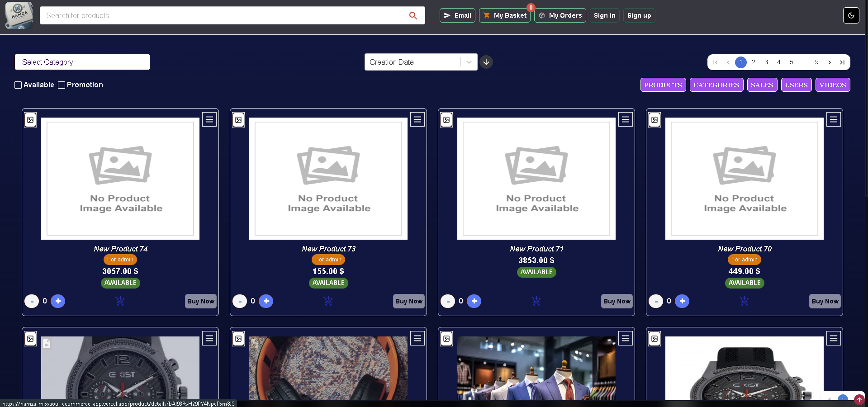868x407 pixels.
Task: Open image icon on New Product 71 card
Action: click(x=446, y=120)
